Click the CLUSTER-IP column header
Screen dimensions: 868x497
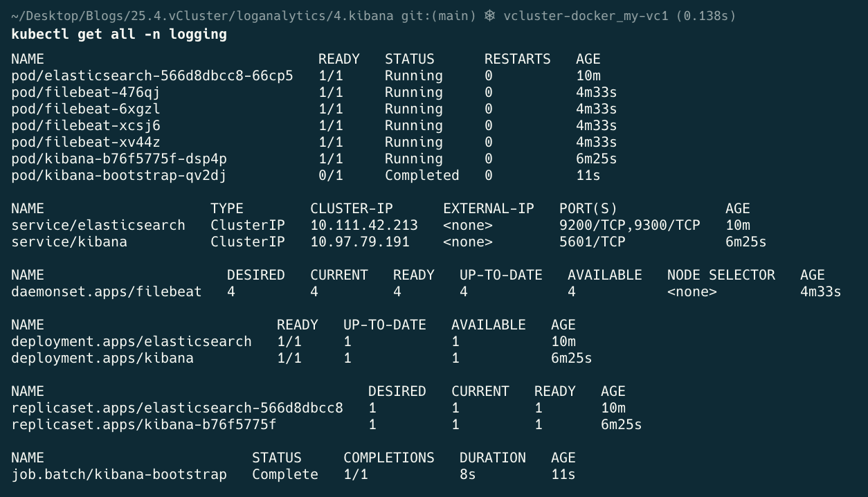pos(352,208)
